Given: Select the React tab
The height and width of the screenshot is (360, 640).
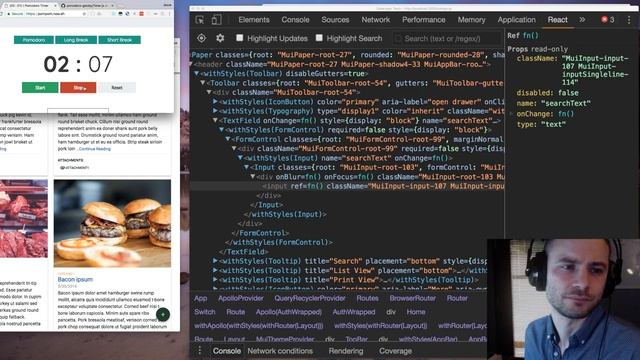Looking at the screenshot, I should 558,20.
